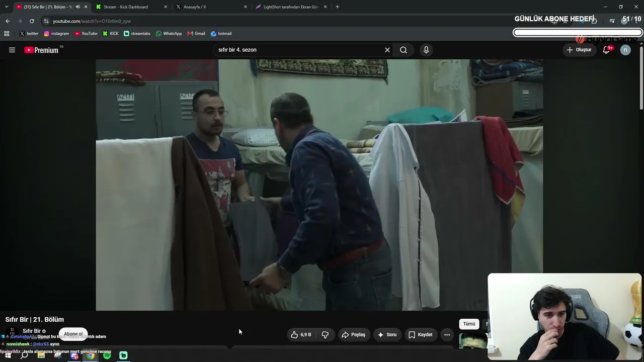Open the instagram bookmark

point(56,34)
